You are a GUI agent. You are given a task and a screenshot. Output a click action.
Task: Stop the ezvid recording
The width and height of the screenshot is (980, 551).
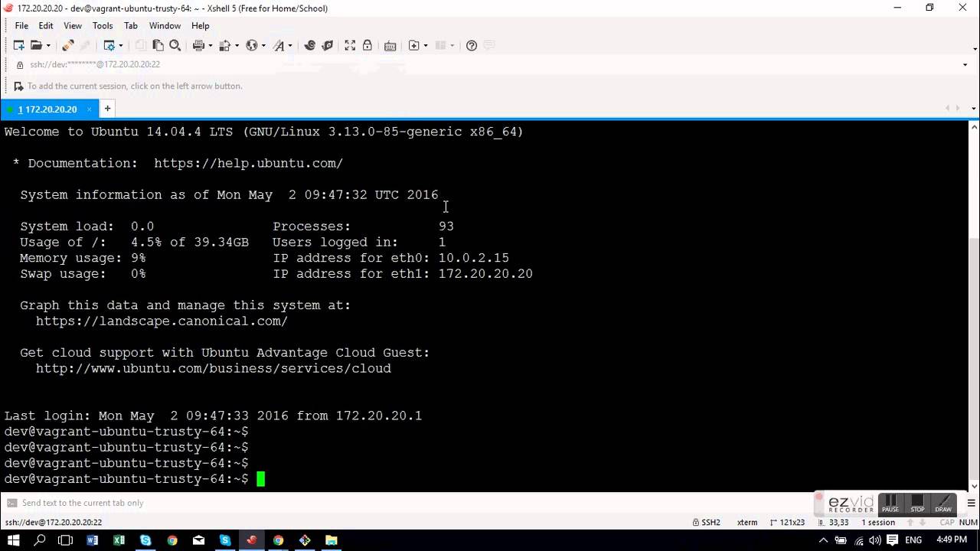917,504
